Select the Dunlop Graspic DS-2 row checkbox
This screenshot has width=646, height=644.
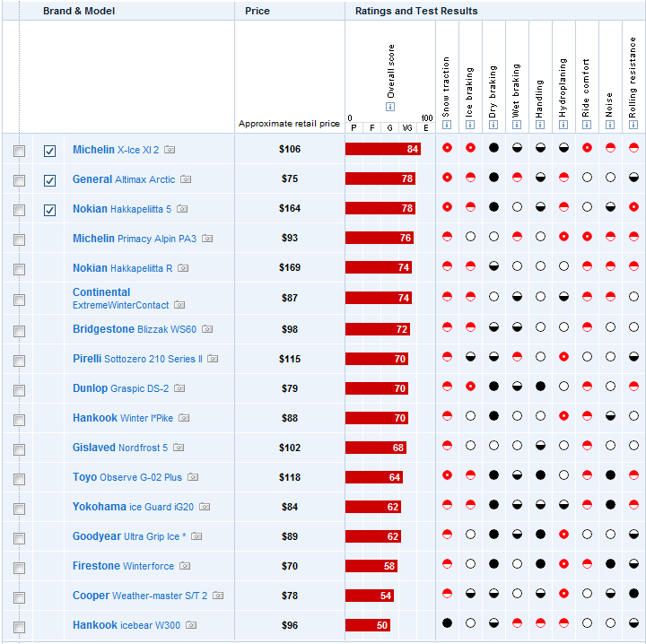coord(20,389)
